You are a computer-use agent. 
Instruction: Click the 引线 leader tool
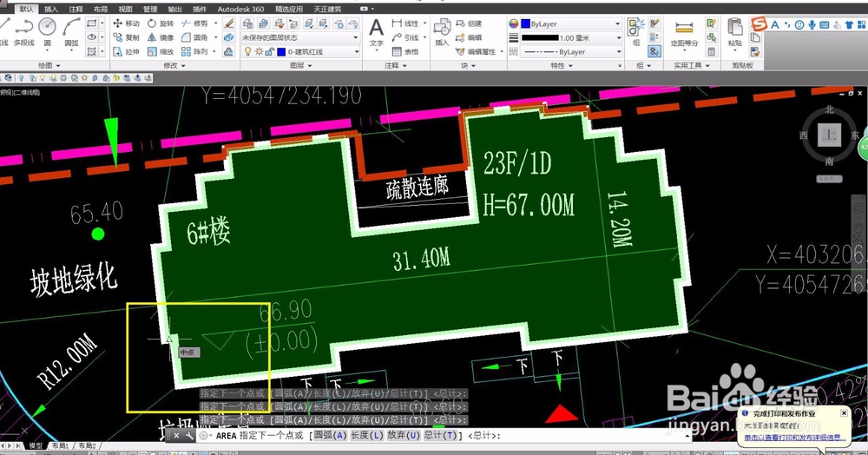[405, 37]
